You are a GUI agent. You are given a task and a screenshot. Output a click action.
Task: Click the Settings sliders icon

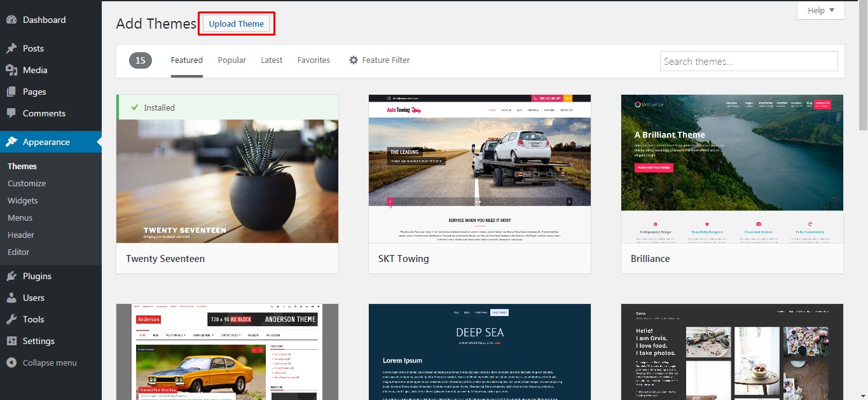13,341
